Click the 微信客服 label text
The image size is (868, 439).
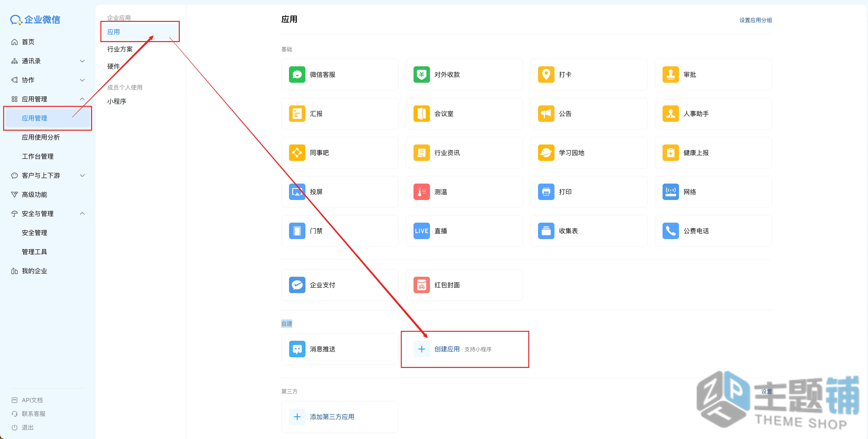tap(322, 75)
